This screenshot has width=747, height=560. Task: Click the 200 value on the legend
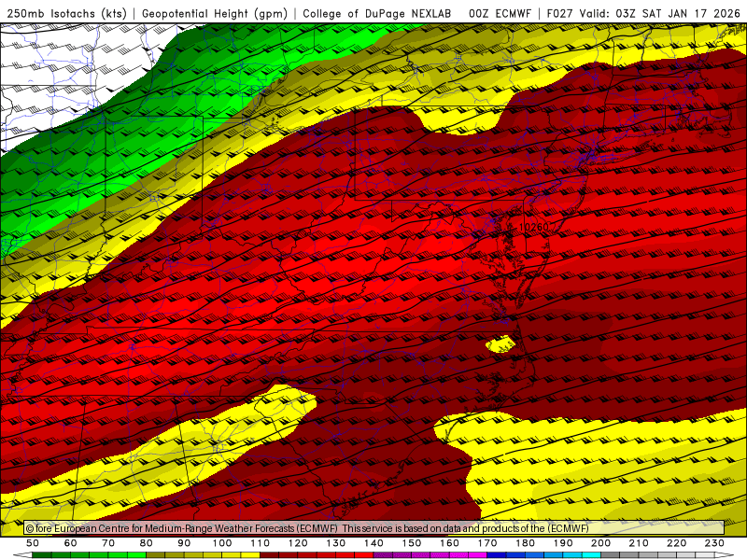(600, 543)
